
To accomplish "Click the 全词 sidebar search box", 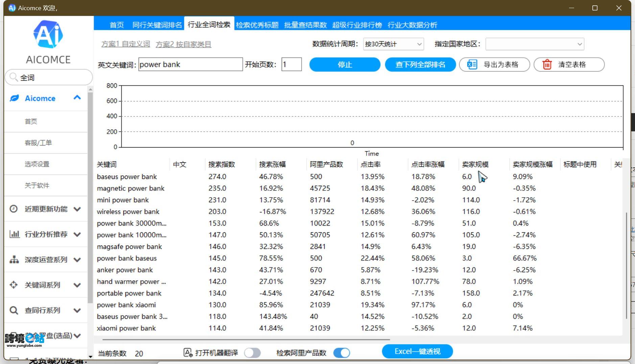I will tap(49, 77).
